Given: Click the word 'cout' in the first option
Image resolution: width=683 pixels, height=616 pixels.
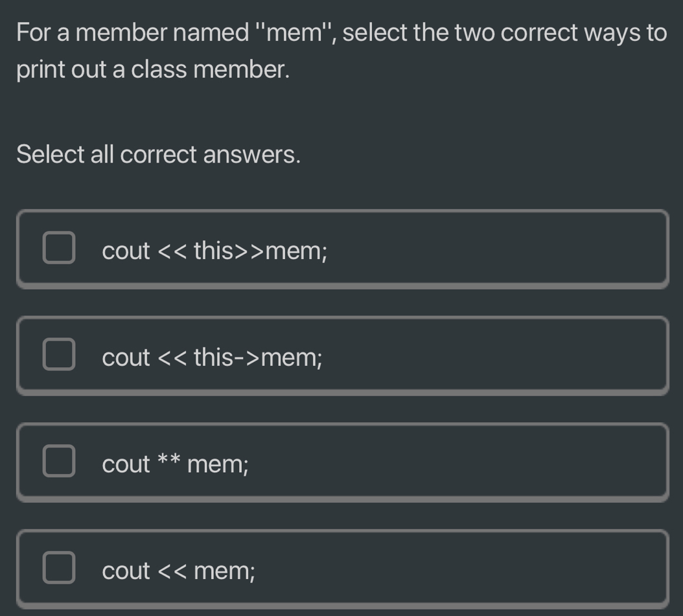Looking at the screenshot, I should [126, 251].
